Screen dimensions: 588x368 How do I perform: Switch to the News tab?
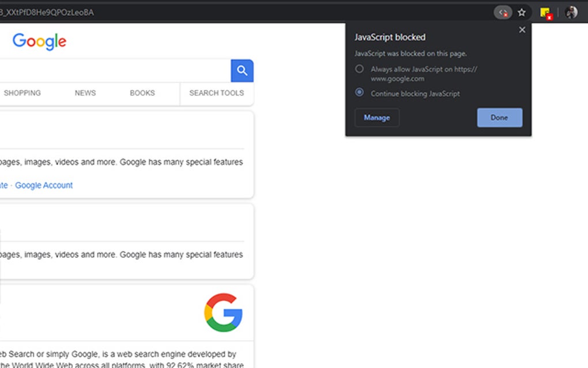point(85,93)
